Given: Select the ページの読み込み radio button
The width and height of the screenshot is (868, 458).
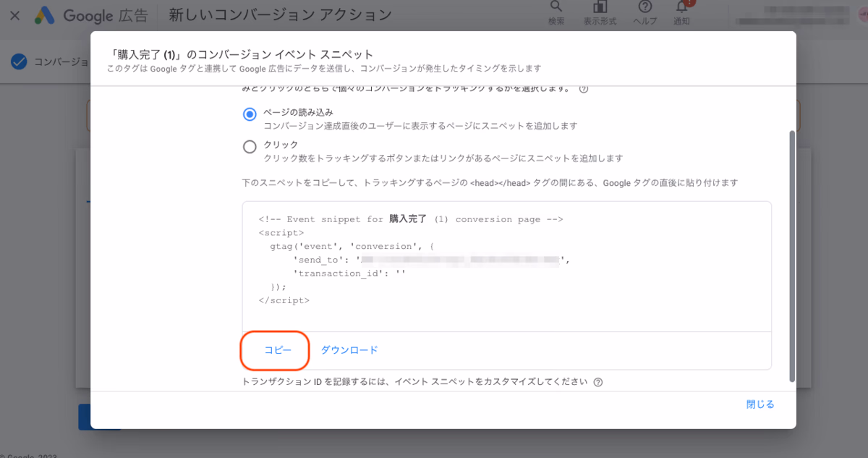Looking at the screenshot, I should (250, 114).
